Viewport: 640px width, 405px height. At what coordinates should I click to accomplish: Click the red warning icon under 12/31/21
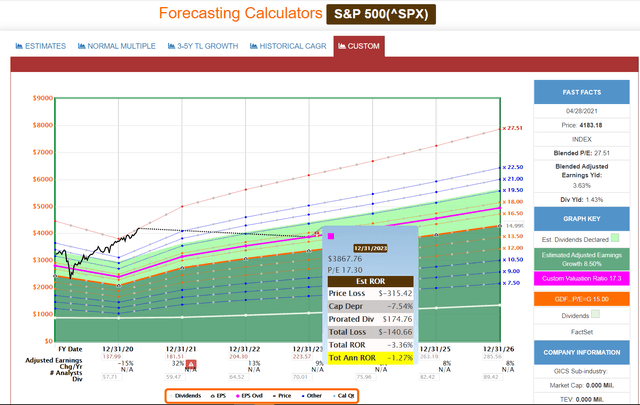pos(191,364)
